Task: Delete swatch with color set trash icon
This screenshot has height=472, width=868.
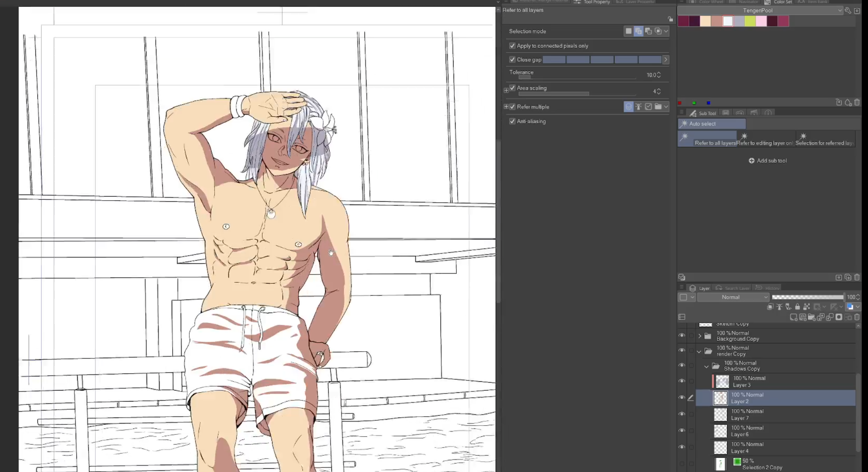Action: pos(857,103)
